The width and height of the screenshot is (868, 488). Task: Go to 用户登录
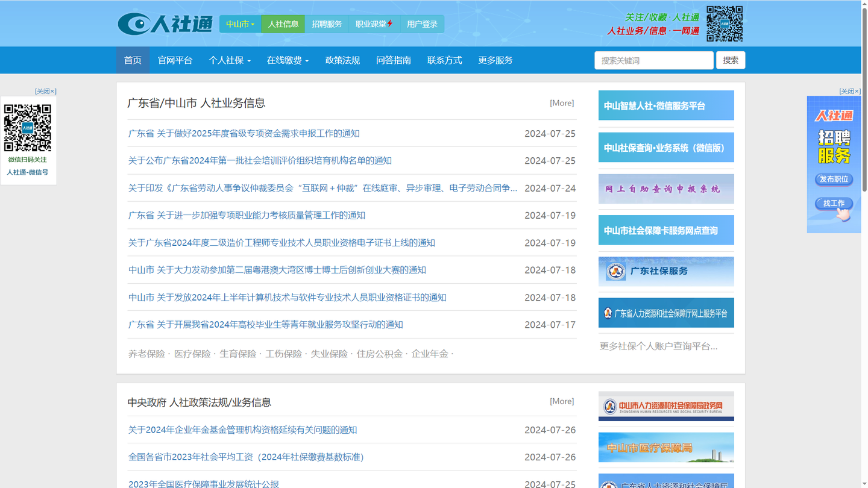422,24
